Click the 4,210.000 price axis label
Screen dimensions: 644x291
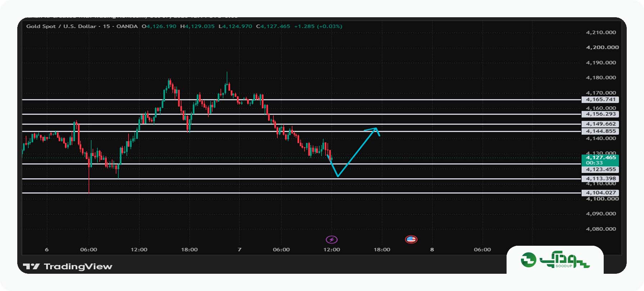pos(601,32)
